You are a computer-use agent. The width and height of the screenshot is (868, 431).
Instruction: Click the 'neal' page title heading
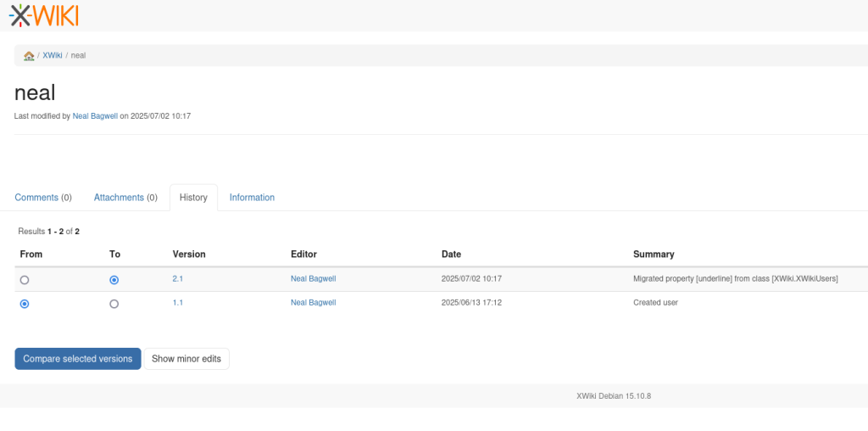pos(35,92)
